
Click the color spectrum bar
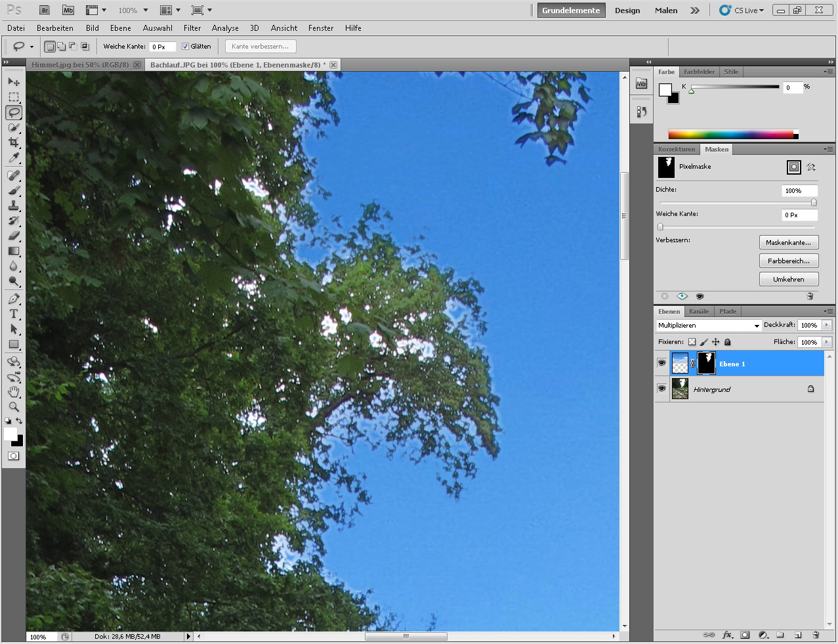pyautogui.click(x=730, y=135)
